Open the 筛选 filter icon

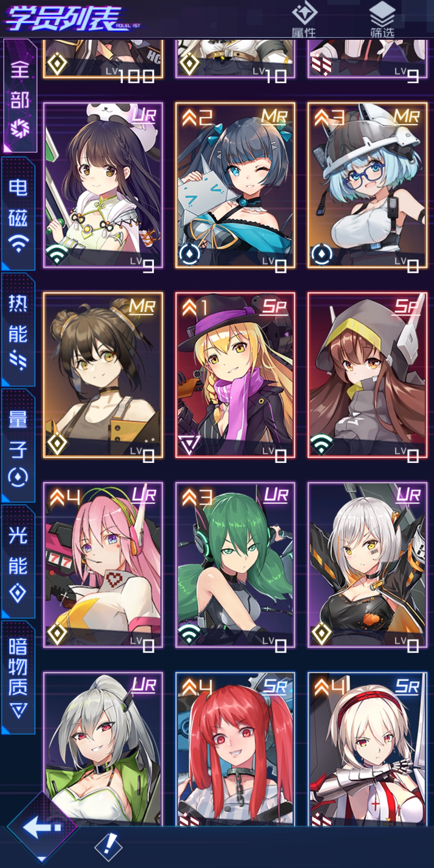tap(382, 19)
